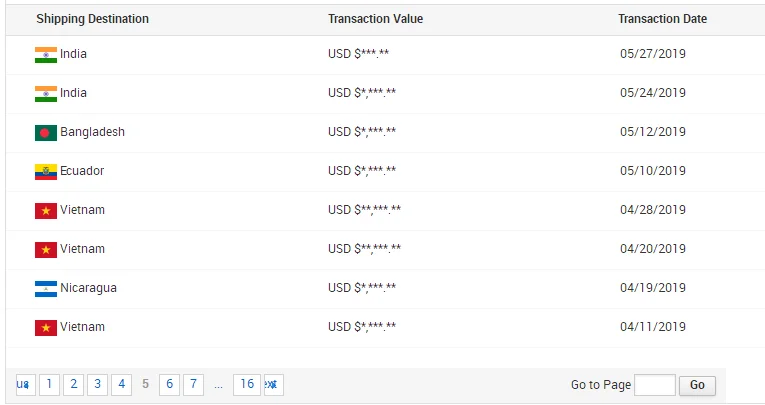Screen dimensions: 765x405
Task: Click the Nicaragua flag icon
Action: tap(45, 288)
